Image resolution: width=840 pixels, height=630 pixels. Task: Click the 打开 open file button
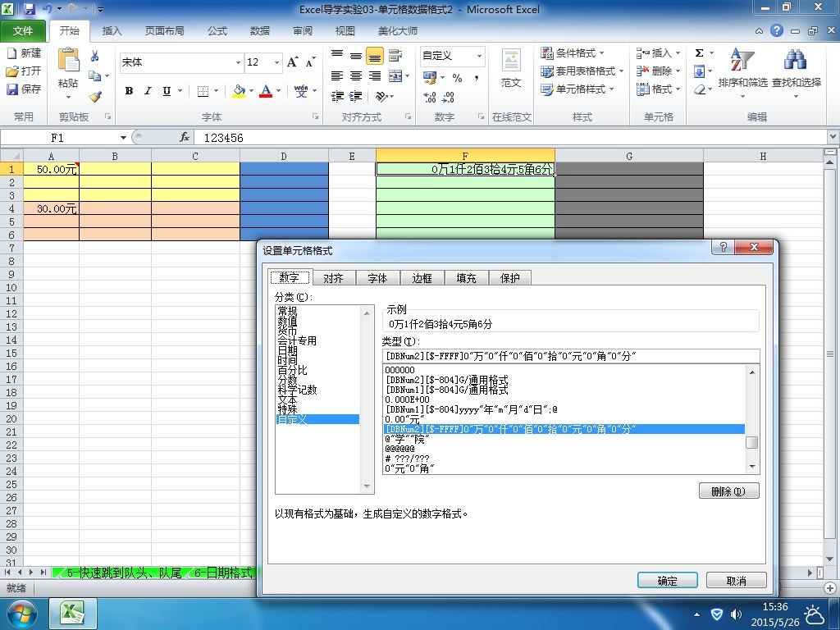24,71
